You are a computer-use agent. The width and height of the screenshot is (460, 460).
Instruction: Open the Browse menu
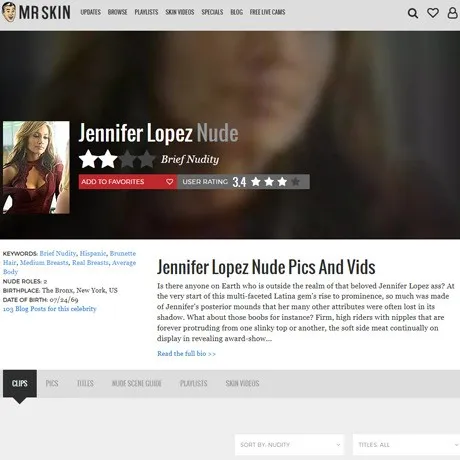tap(117, 12)
